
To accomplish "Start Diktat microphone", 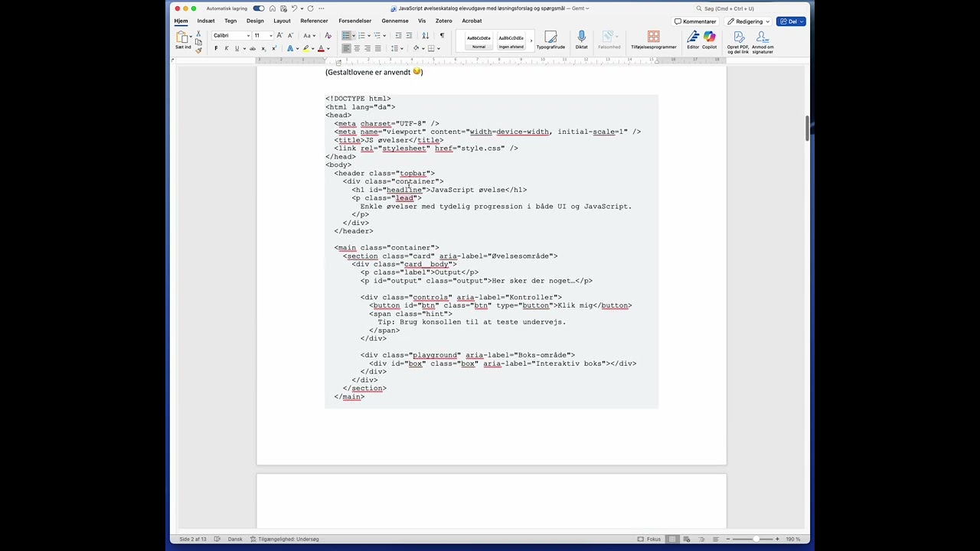I will pos(582,41).
